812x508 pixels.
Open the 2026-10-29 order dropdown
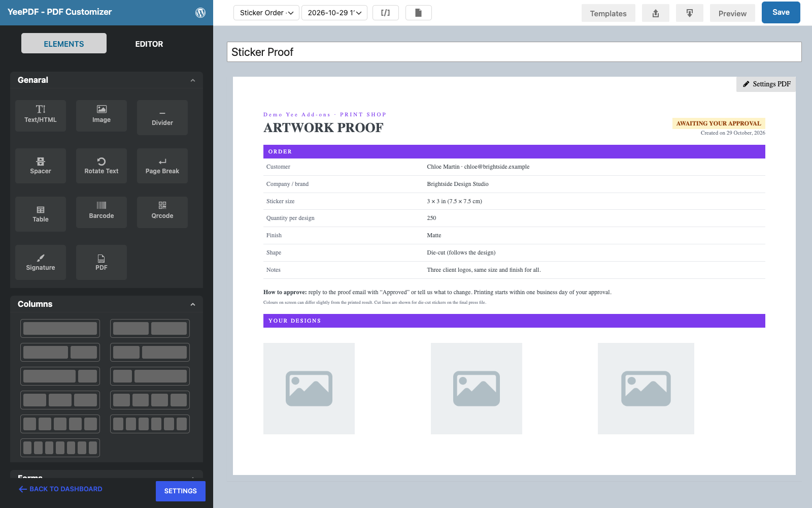(x=334, y=13)
